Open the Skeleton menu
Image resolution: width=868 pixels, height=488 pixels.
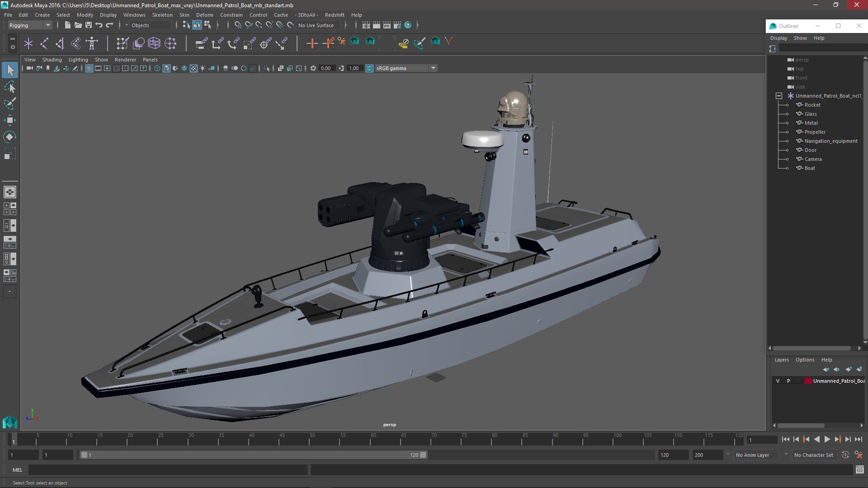coord(162,15)
